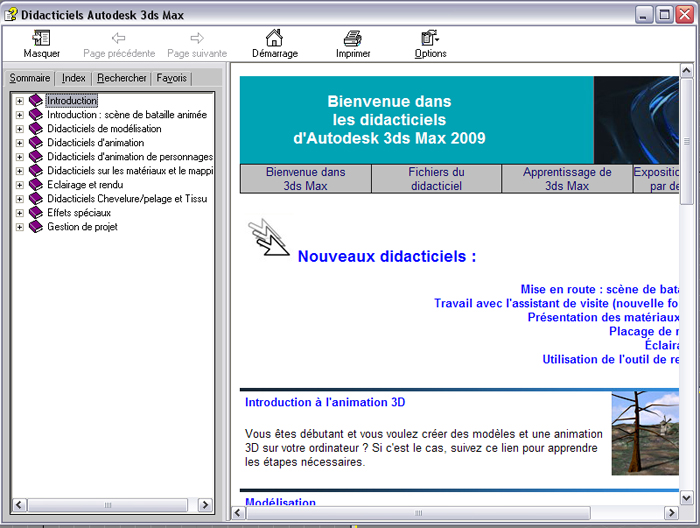Click the book icon beside Didacticiels de modélisation
Image resolution: width=700 pixels, height=528 pixels.
pos(36,129)
